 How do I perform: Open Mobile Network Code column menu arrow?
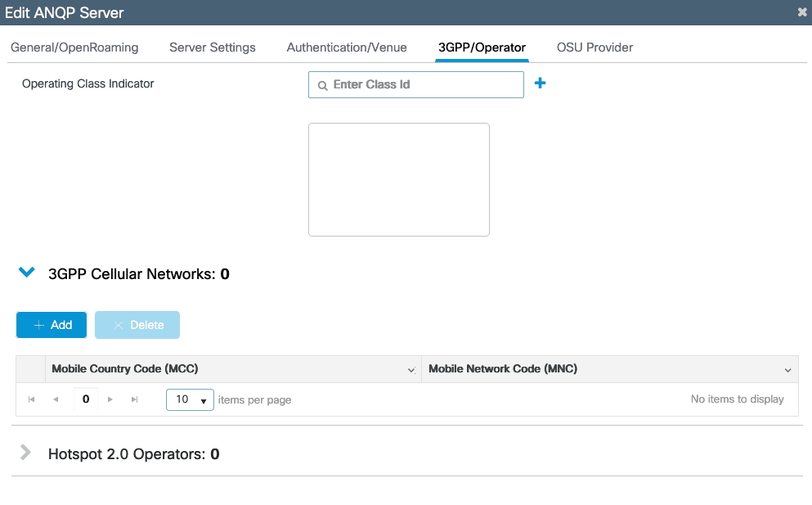(x=787, y=370)
